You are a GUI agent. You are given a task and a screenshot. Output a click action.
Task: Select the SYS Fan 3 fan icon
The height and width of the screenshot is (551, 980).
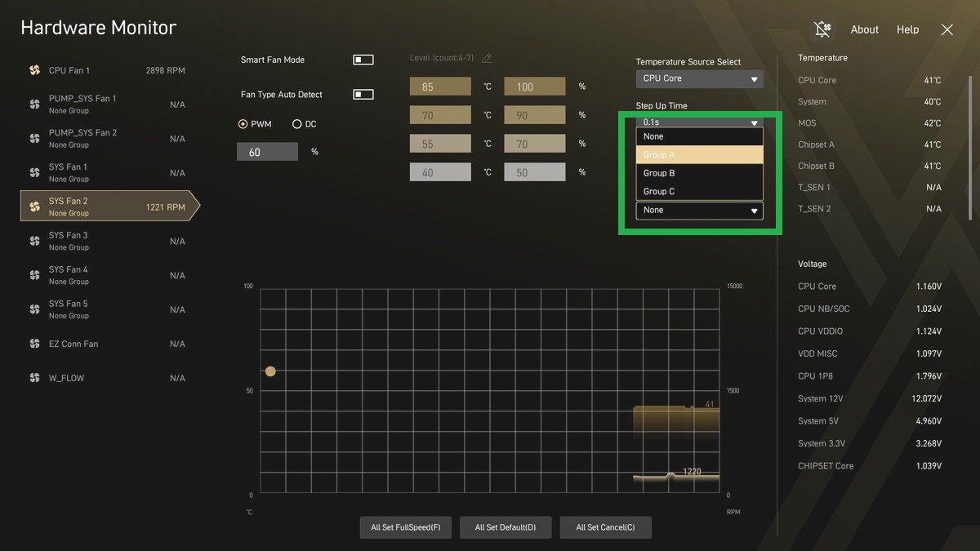click(x=34, y=242)
